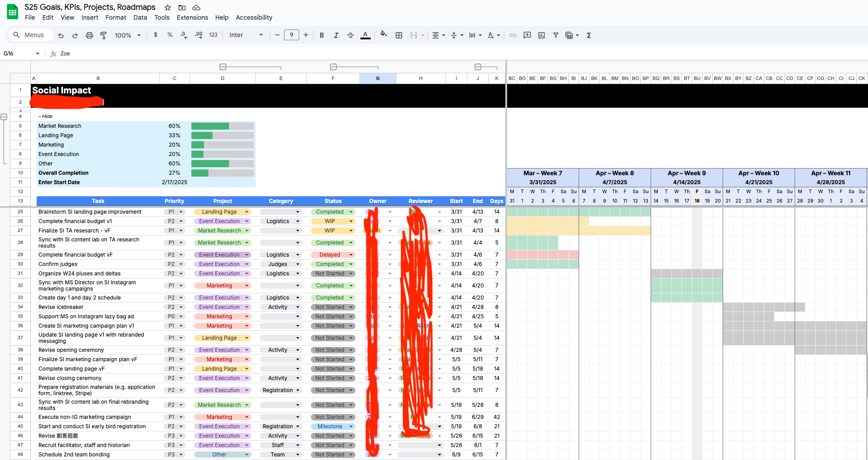Select the Paint format tool
This screenshot has height=460, width=868.
(x=103, y=35)
